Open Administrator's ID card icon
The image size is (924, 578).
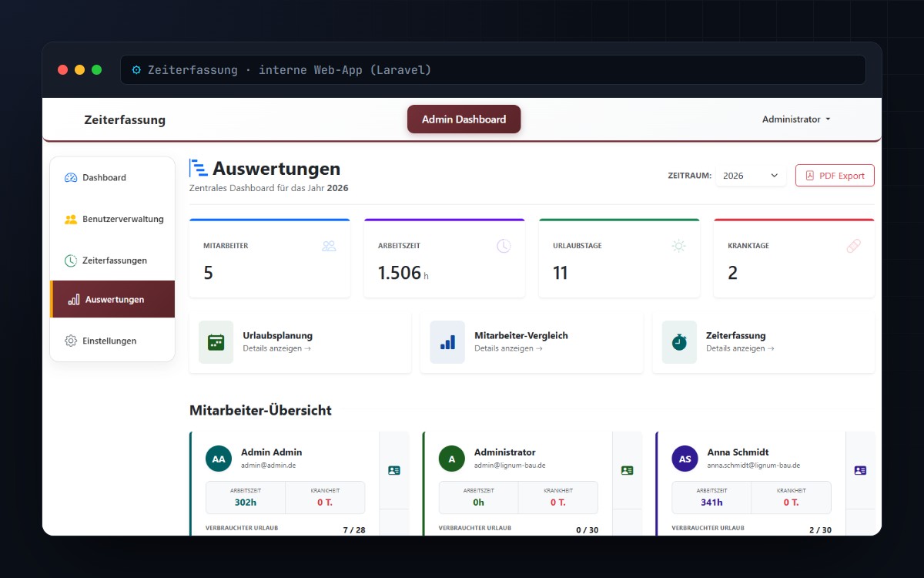coord(628,470)
